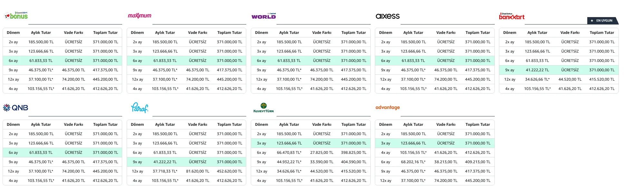The image size is (644, 188).
Task: Click "103.156,55 TL*" in the axess table
Action: coord(413,89)
